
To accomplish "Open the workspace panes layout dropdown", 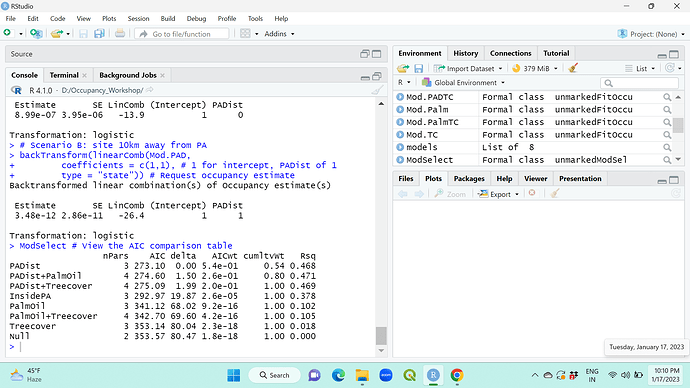I will click(249, 34).
